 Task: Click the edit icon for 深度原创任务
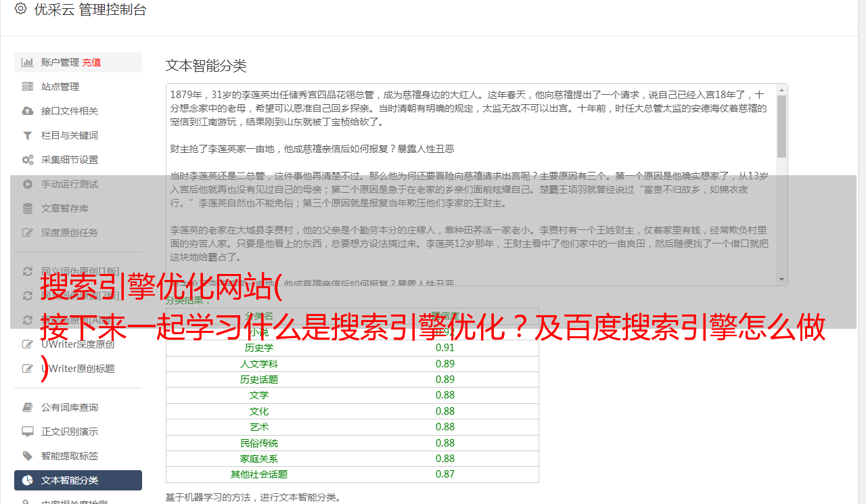[28, 233]
